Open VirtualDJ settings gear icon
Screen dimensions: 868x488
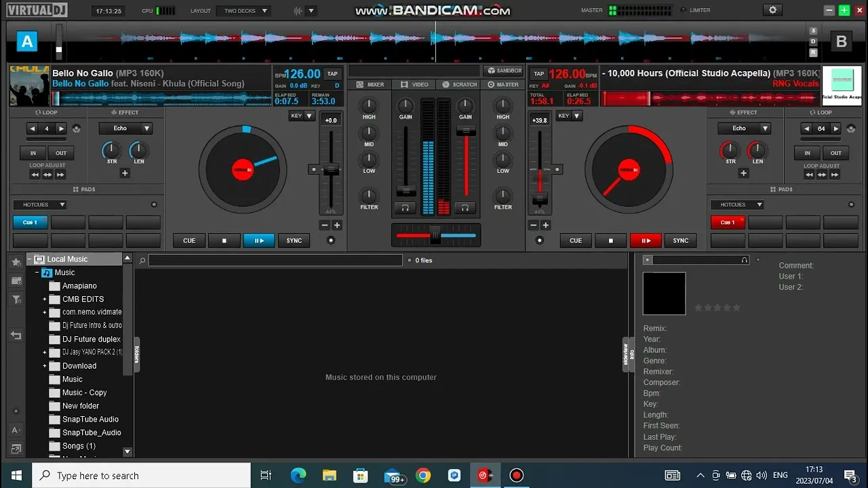772,10
